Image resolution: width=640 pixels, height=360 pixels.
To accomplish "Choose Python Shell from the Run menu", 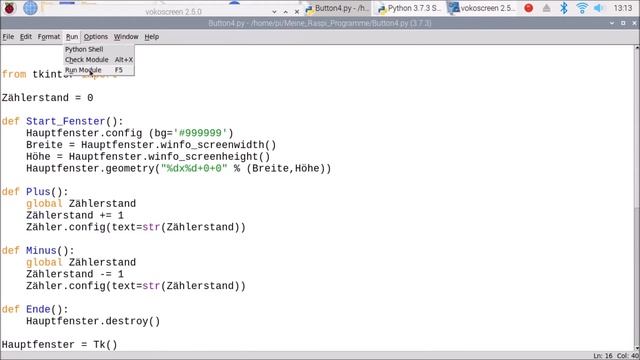I will pyautogui.click(x=99, y=49).
